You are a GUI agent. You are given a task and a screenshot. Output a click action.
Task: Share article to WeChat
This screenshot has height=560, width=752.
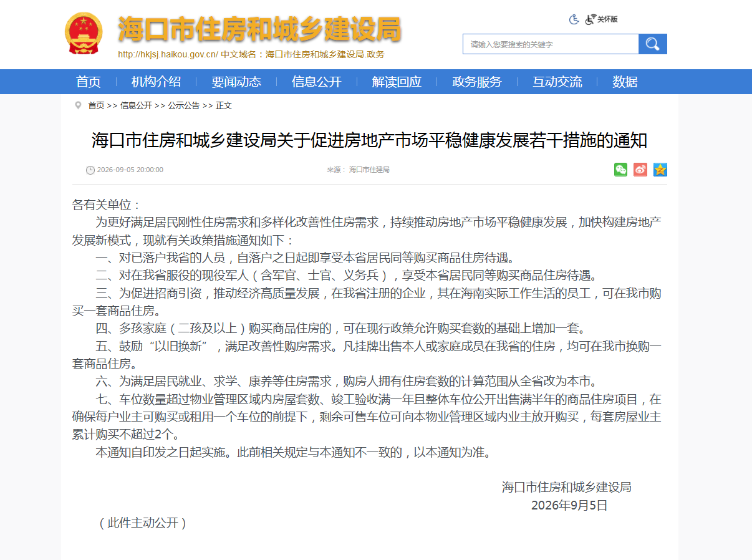pyautogui.click(x=620, y=170)
